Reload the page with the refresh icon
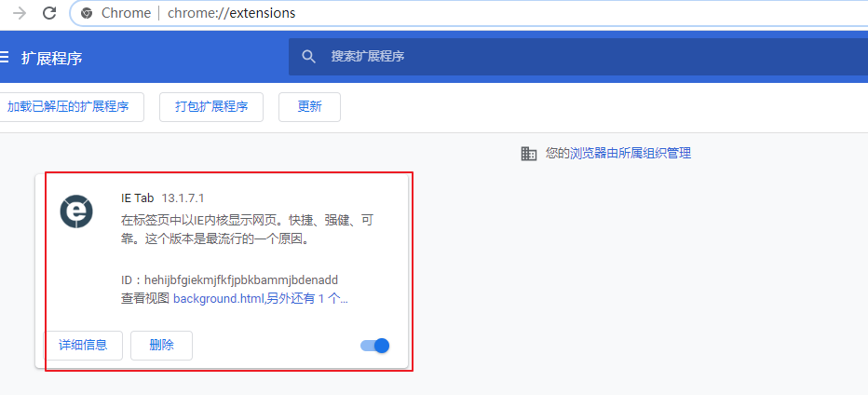This screenshot has height=395, width=868. pyautogui.click(x=49, y=13)
